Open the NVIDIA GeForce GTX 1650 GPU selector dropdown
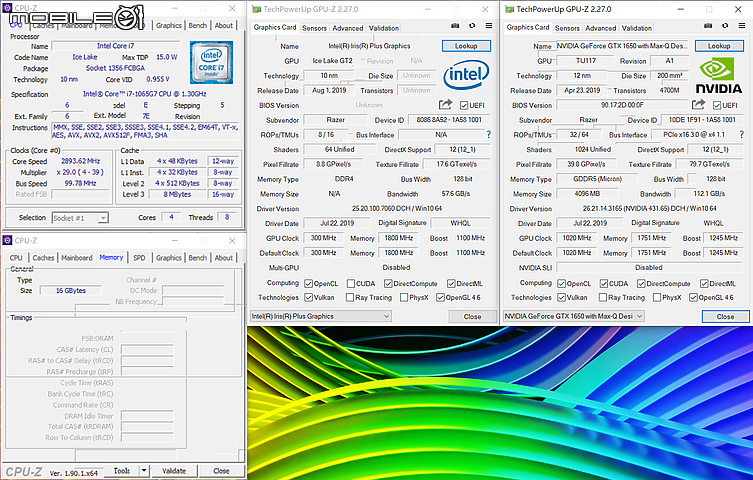The height and width of the screenshot is (480, 753). click(573, 316)
